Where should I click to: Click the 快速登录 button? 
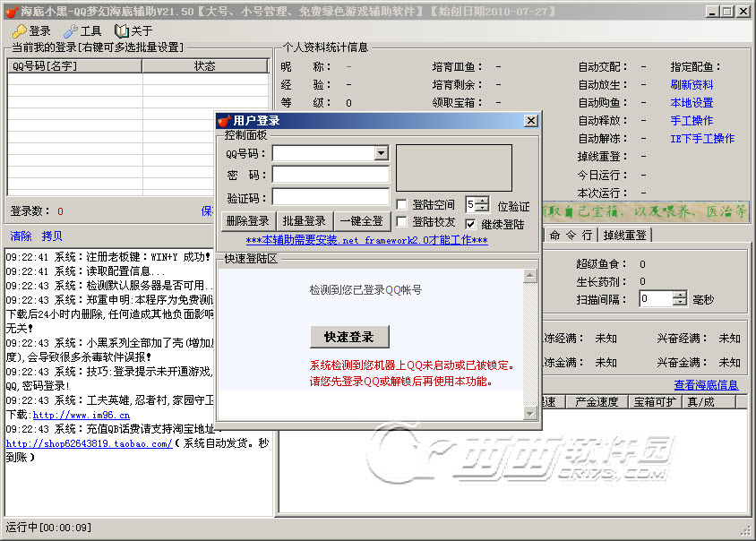click(349, 337)
